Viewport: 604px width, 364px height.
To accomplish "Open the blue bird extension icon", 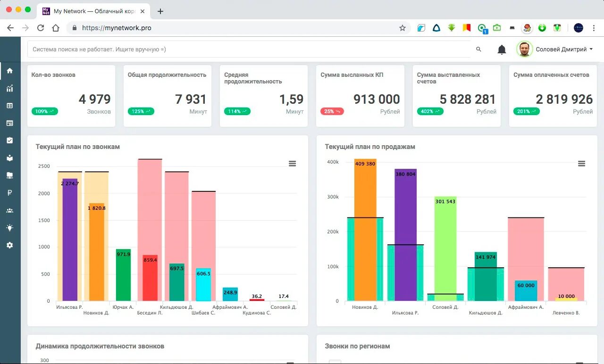I will pyautogui.click(x=421, y=28).
